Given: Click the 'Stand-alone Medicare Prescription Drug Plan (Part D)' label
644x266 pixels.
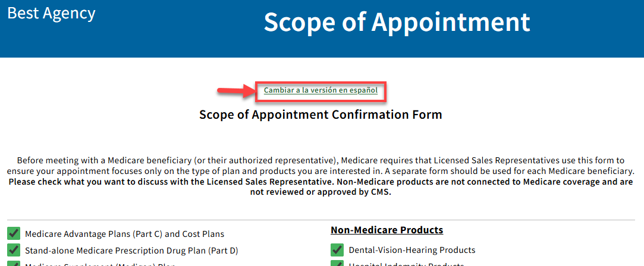Looking at the screenshot, I should click(x=131, y=251).
